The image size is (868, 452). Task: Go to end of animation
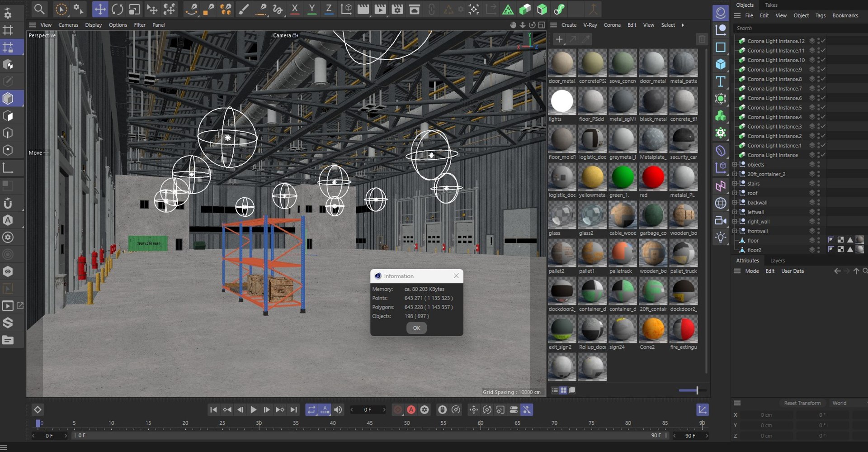click(294, 410)
